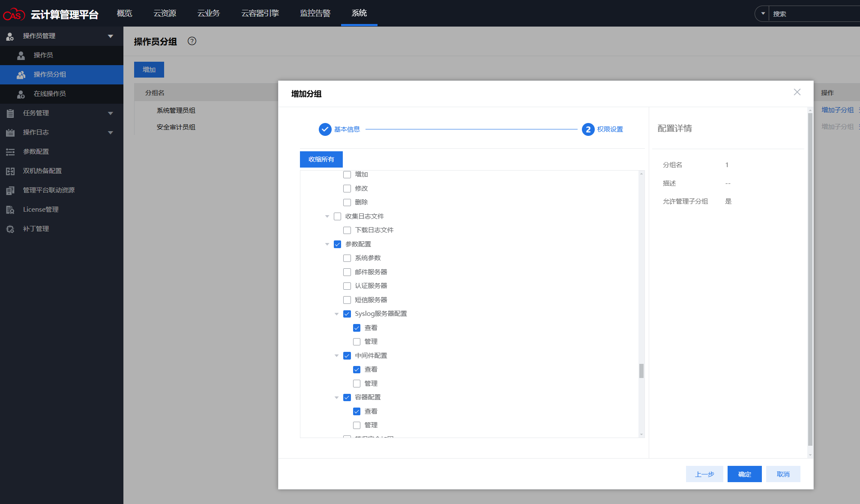Image resolution: width=860 pixels, height=504 pixels.
Task: Uncheck the Syslog服务器配置 checkbox
Action: tap(347, 314)
